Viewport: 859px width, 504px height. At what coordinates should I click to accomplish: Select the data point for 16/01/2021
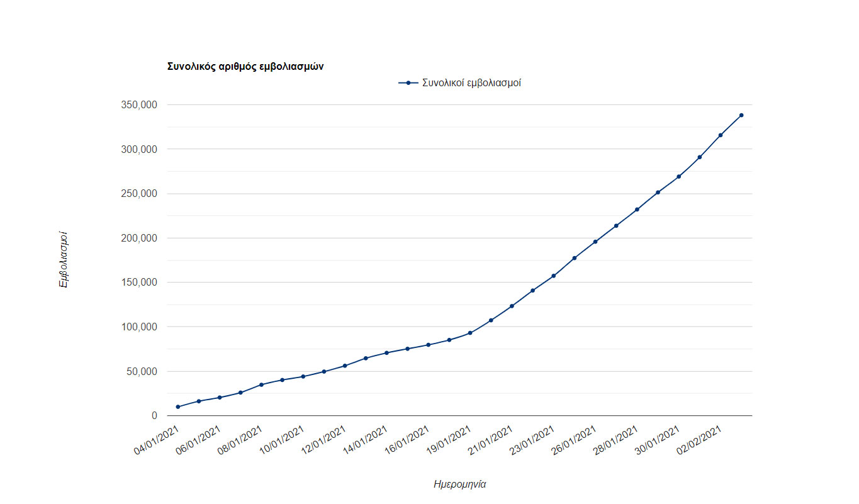click(428, 345)
